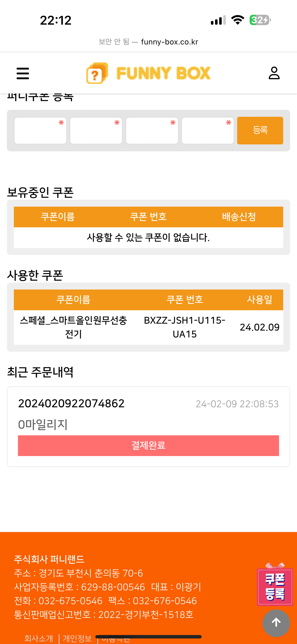
Task: Tap the cellular signal bars icon
Action: [218, 20]
